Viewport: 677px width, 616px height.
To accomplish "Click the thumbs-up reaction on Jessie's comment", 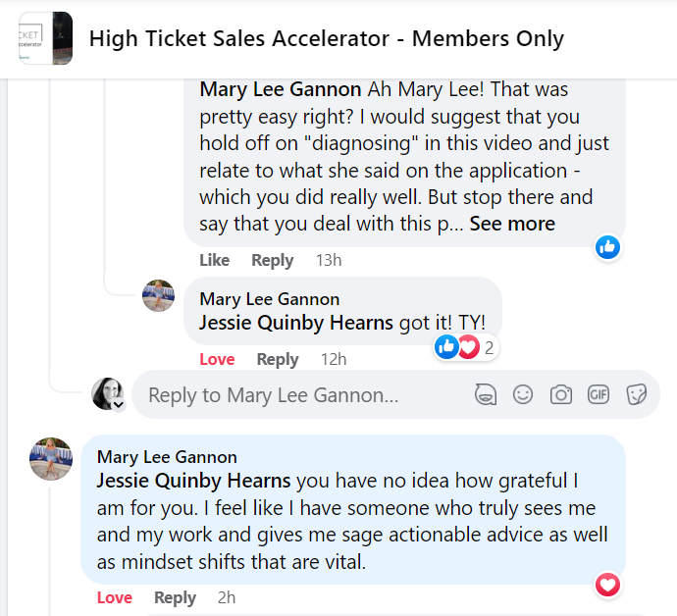I will (607, 247).
